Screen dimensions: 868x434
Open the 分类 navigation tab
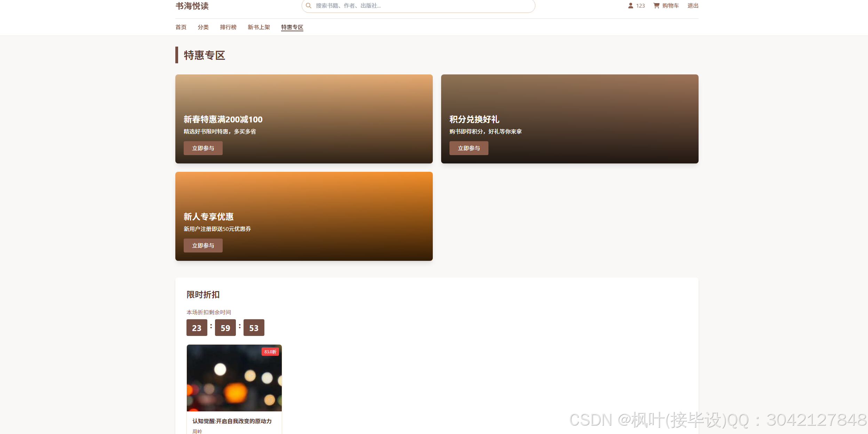pyautogui.click(x=203, y=27)
